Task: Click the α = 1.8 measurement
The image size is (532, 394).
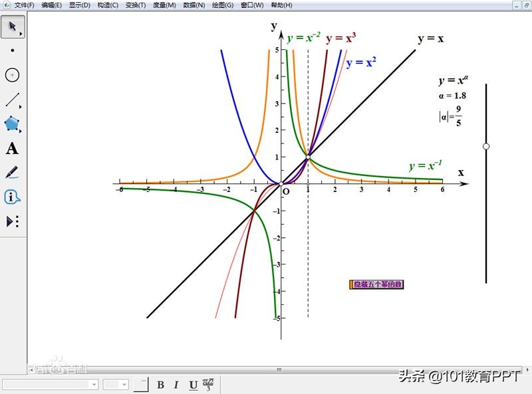Action: (x=452, y=96)
